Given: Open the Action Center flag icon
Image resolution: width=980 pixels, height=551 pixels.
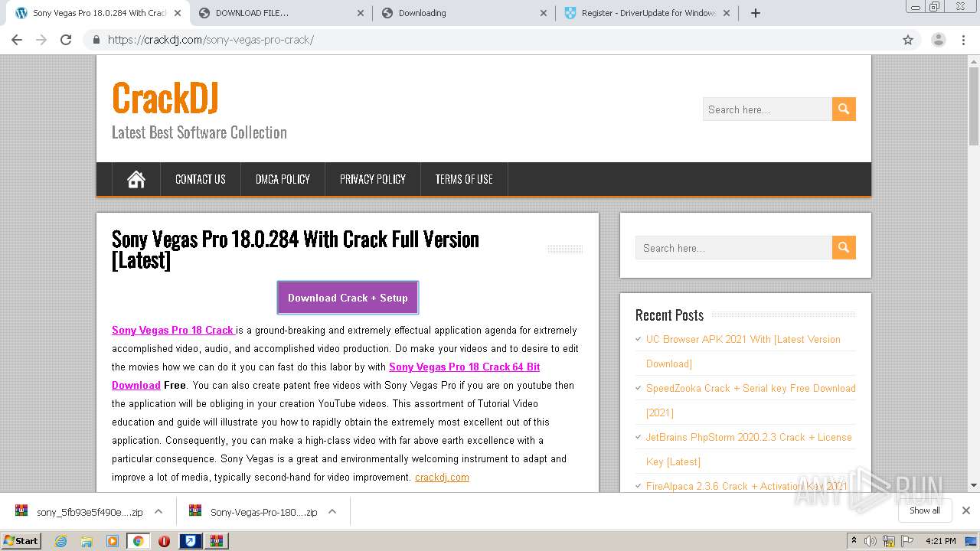Looking at the screenshot, I should coord(908,541).
